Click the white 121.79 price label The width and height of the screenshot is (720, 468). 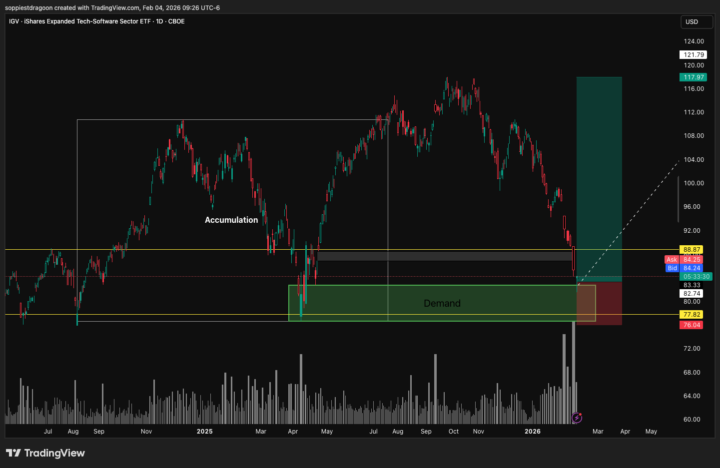click(693, 55)
